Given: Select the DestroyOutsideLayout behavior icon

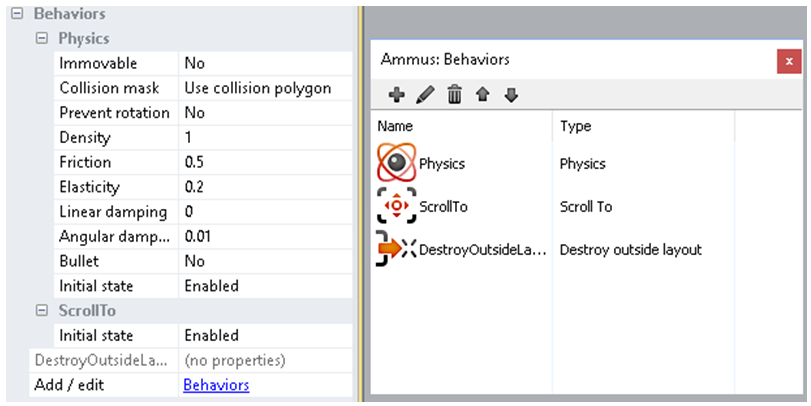Looking at the screenshot, I should [396, 249].
